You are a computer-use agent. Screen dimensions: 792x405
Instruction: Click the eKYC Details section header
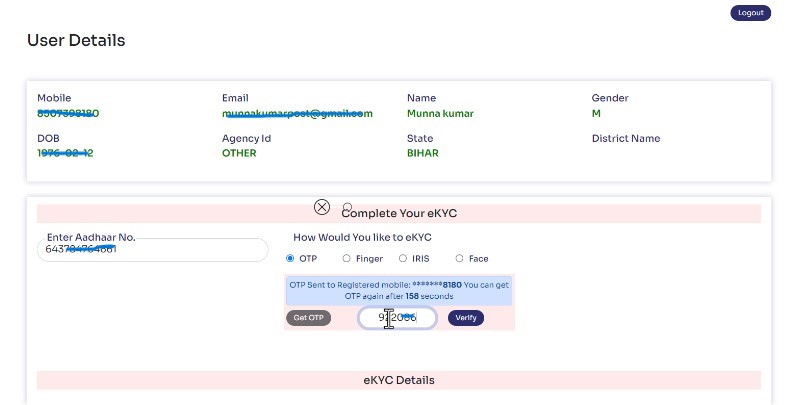[x=399, y=380]
